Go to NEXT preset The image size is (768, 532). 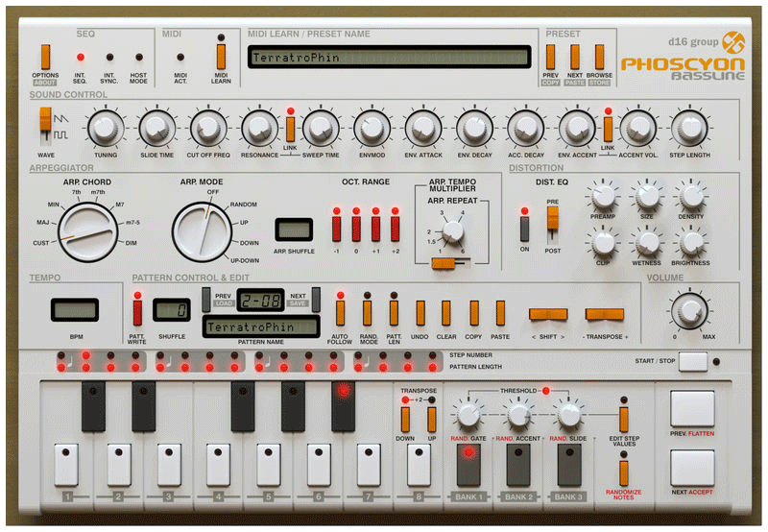[x=574, y=57]
